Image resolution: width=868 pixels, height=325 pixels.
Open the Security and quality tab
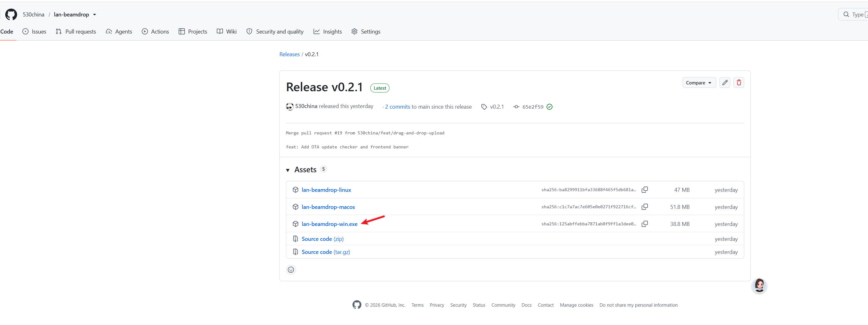tap(275, 31)
